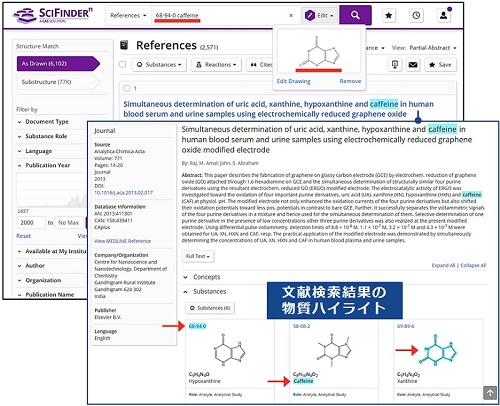The image size is (500, 406).
Task: Click Expand All link
Action: click(x=443, y=265)
